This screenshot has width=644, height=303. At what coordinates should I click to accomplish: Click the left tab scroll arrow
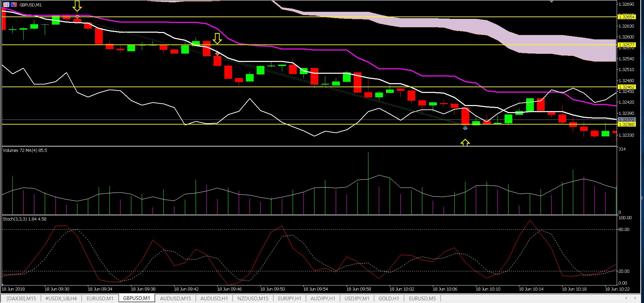[626, 298]
